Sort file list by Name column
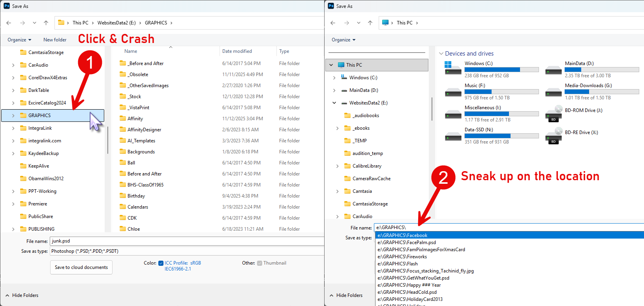The height and width of the screenshot is (306, 644). [131, 51]
